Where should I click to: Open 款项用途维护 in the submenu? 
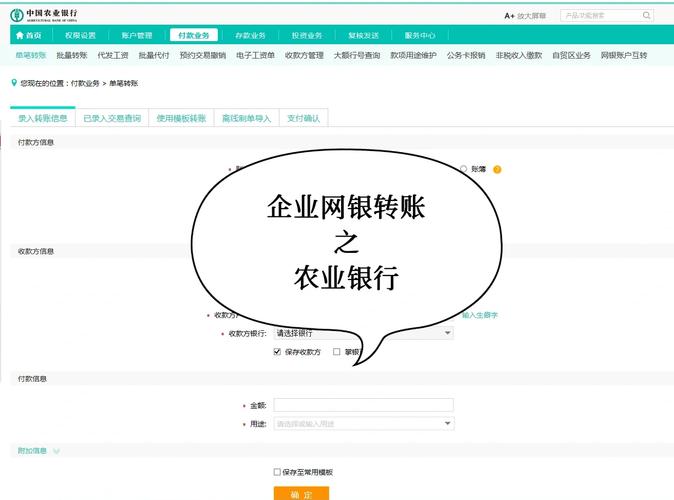pos(413,55)
